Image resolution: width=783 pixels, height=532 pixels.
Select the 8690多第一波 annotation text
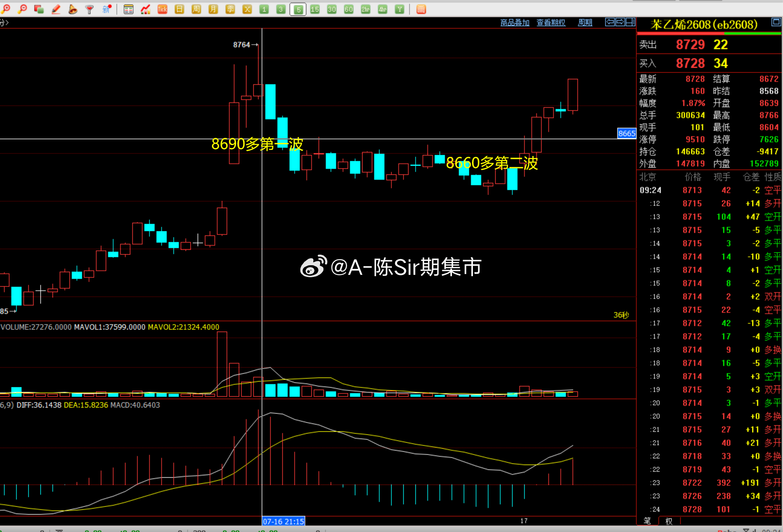click(257, 144)
